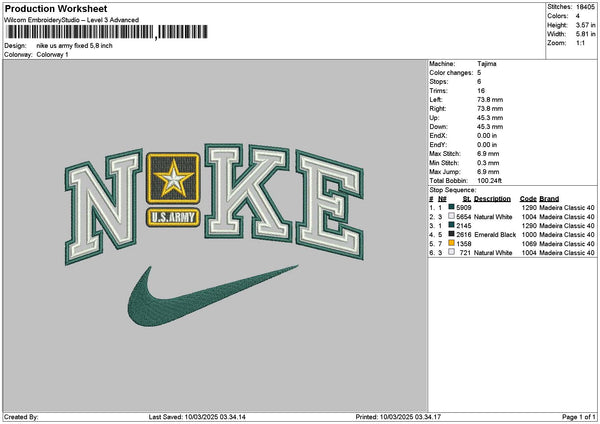The width and height of the screenshot is (600, 424).
Task: Click the 'Created By:' footer label
Action: pos(21,417)
